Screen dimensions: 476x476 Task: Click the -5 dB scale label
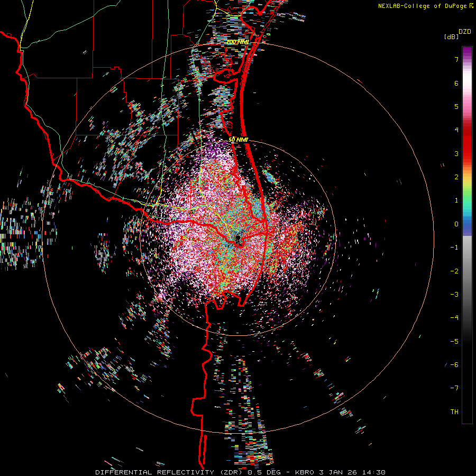point(454,341)
